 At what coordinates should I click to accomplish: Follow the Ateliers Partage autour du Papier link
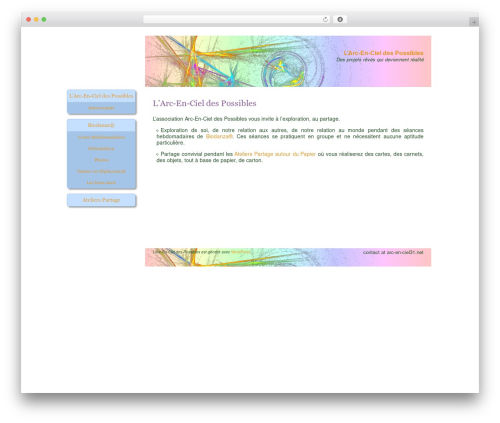pyautogui.click(x=275, y=154)
